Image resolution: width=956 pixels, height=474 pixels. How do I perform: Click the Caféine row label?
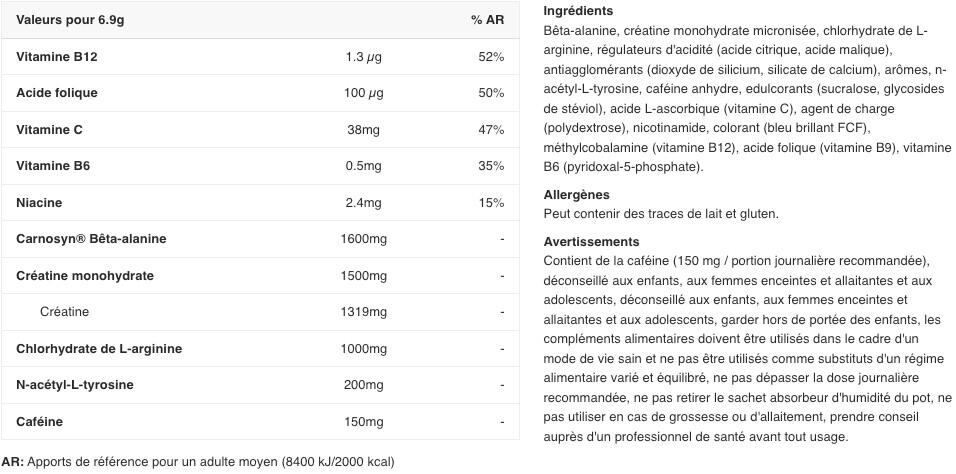click(x=39, y=422)
